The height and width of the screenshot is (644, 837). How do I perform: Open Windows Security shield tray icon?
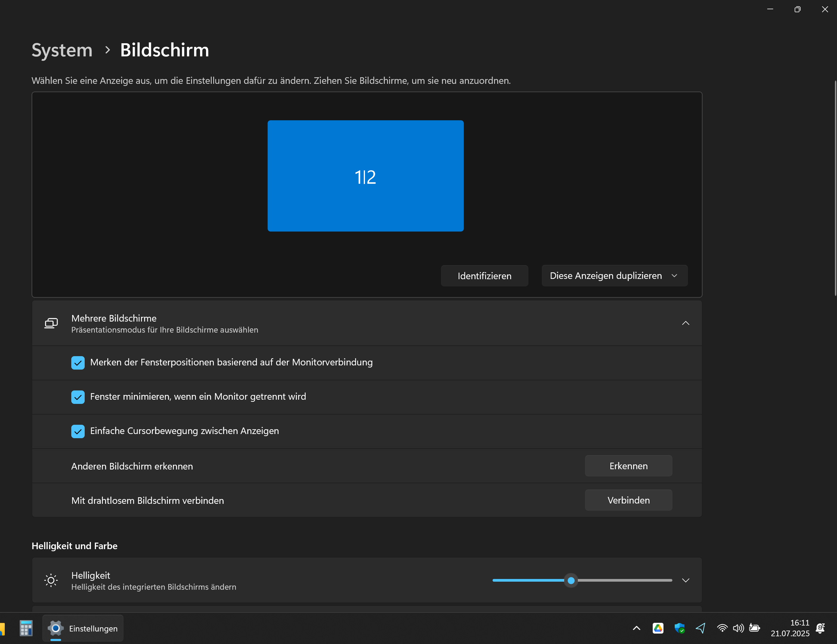tap(679, 628)
